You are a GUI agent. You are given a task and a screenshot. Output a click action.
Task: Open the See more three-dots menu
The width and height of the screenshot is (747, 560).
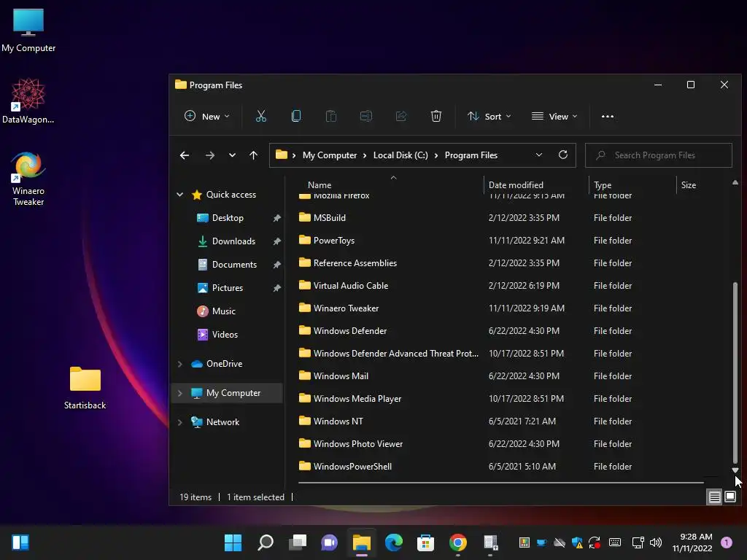pos(608,116)
